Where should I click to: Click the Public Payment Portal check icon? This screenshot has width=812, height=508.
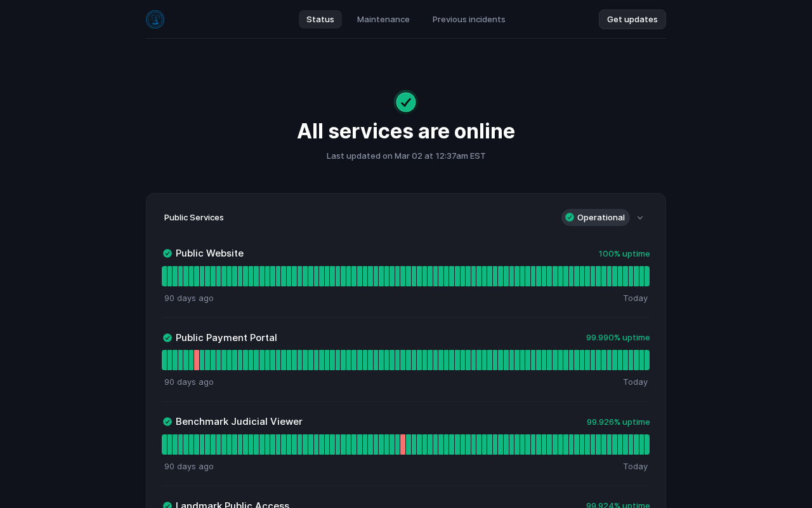pyautogui.click(x=167, y=338)
